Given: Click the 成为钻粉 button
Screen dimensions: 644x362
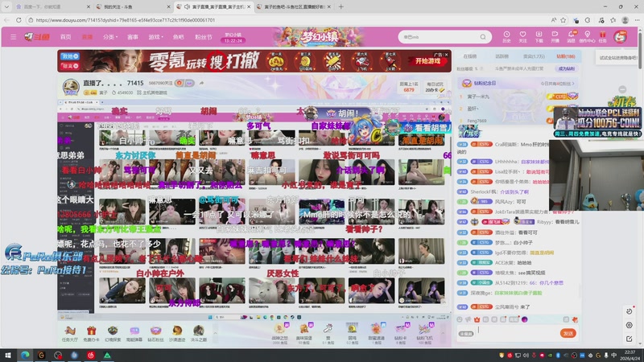Looking at the screenshot, I should coord(567,68).
